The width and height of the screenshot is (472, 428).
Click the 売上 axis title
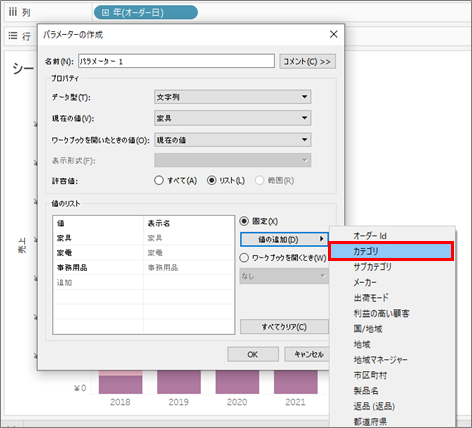[x=22, y=246]
